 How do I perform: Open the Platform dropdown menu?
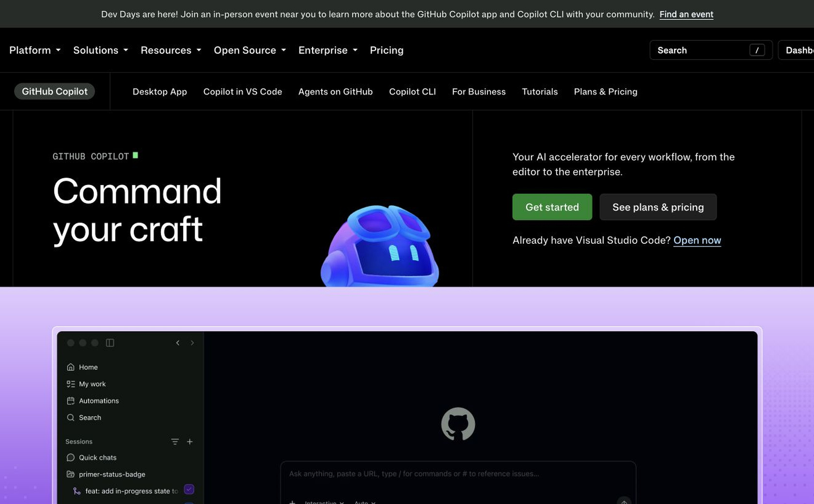[x=35, y=50]
